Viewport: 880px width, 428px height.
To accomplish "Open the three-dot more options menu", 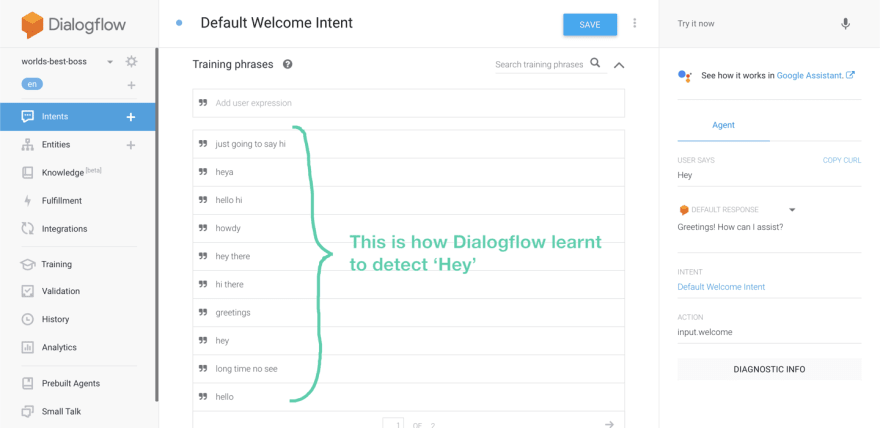I will coord(635,23).
